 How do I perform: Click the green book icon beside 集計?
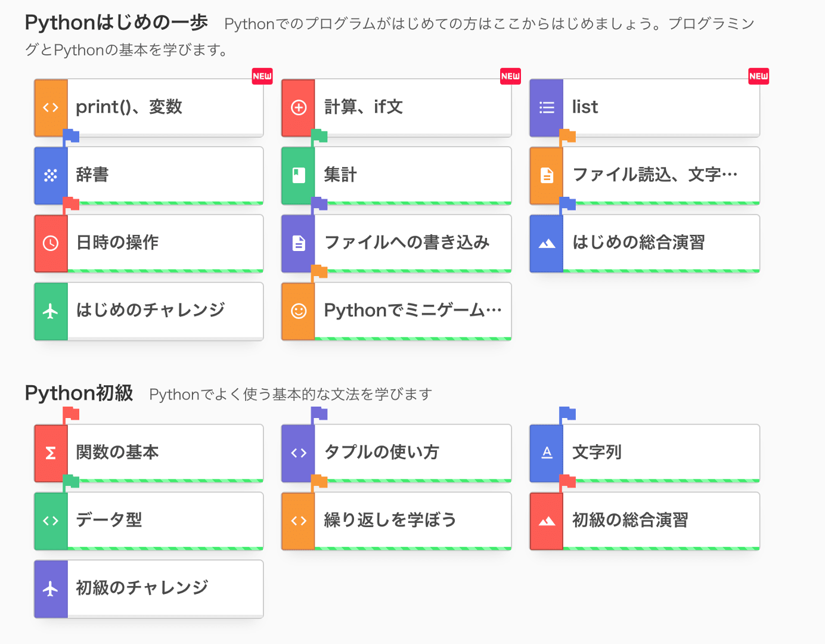pyautogui.click(x=299, y=175)
